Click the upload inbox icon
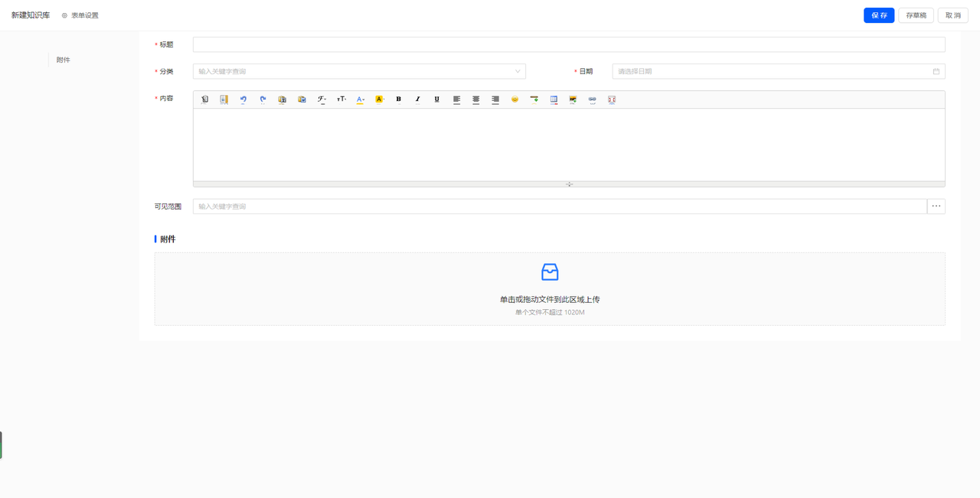The height and width of the screenshot is (498, 980). click(550, 272)
